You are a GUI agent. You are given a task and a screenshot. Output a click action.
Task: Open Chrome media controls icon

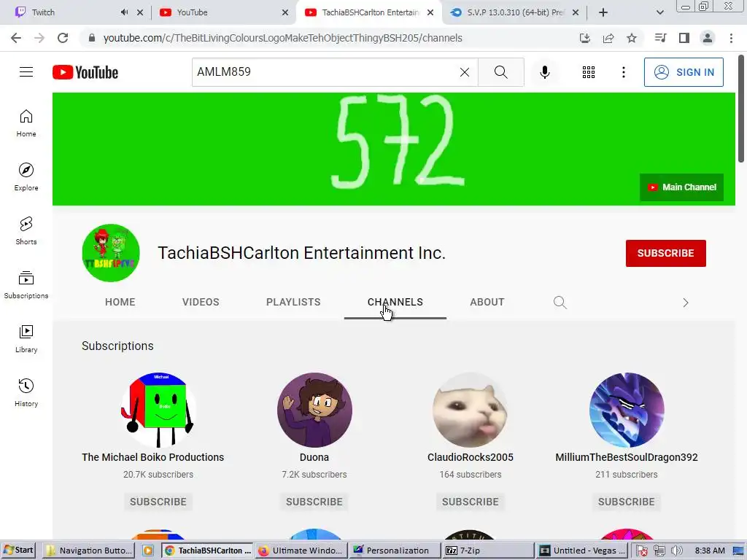point(660,38)
